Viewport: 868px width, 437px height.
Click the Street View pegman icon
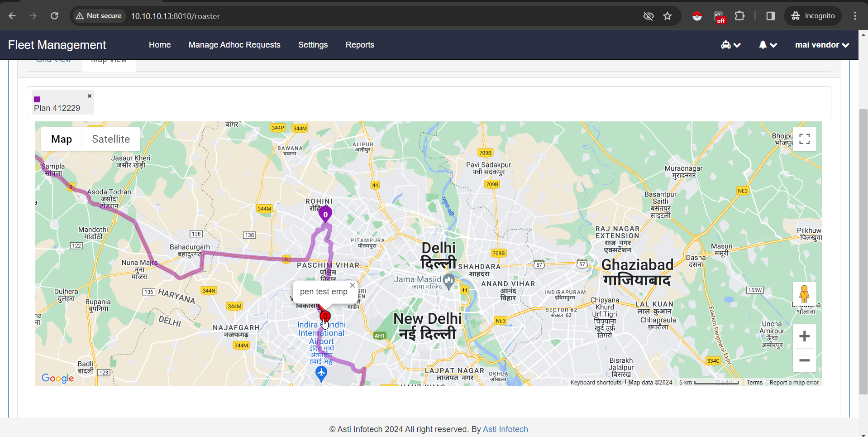[x=804, y=294]
